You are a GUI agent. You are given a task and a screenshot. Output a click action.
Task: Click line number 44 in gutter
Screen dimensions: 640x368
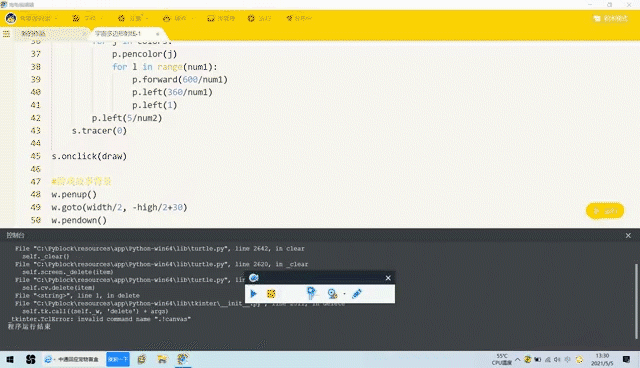click(x=36, y=143)
